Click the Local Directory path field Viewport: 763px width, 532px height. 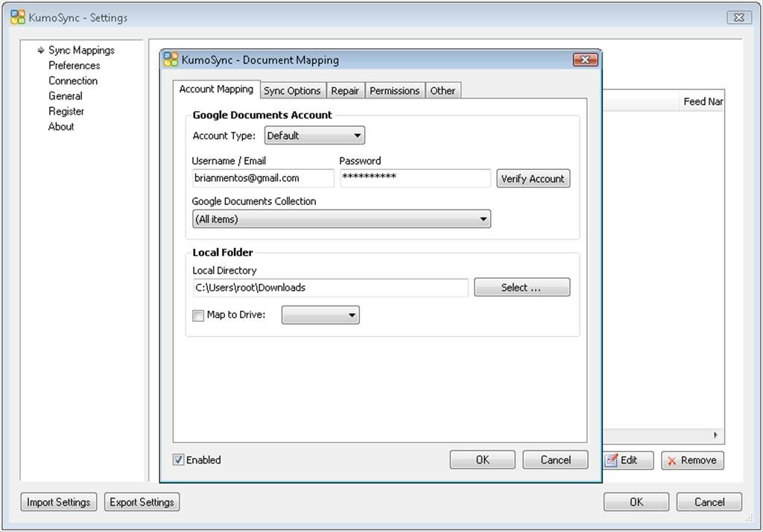(x=330, y=288)
